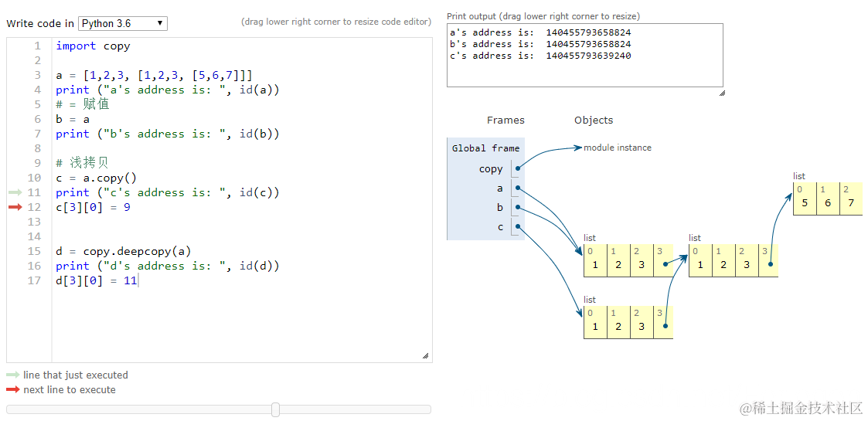Screen dimensions: 868x421
Task: Click the comment line '# 浅拷贝'
Action: point(82,163)
